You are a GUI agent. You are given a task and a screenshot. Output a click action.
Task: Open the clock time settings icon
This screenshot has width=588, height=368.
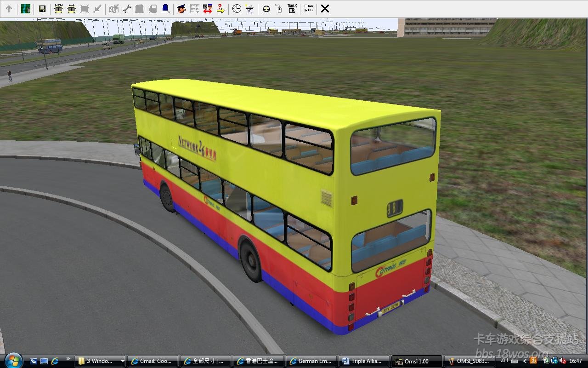pos(237,9)
